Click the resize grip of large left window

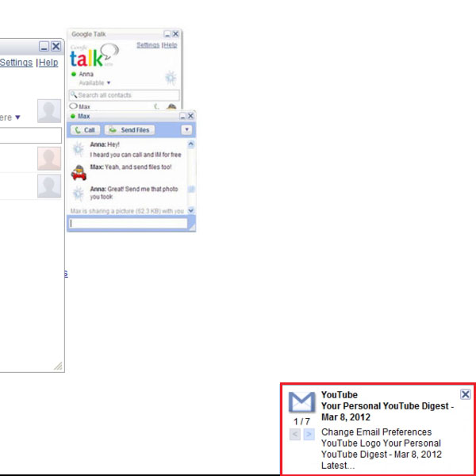pos(58,366)
